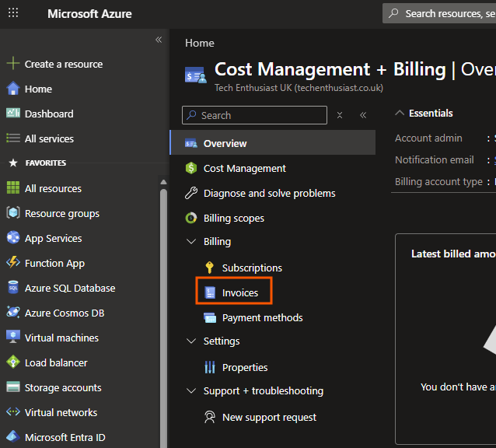The height and width of the screenshot is (448, 496).
Task: Collapse the left portal sidebar with double chevron
Action: click(159, 40)
